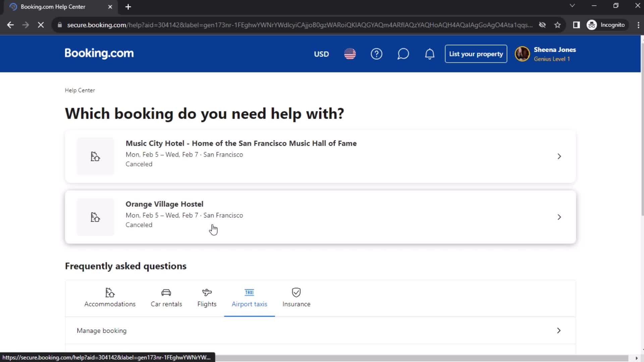This screenshot has width=644, height=362.
Task: View site info via the lock icon
Action: pyautogui.click(x=59, y=25)
